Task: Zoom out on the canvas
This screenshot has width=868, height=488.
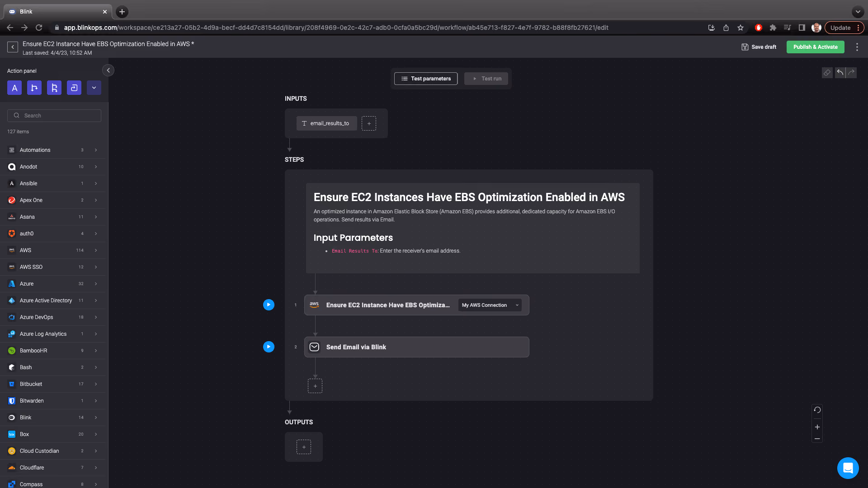Action: [x=817, y=439]
